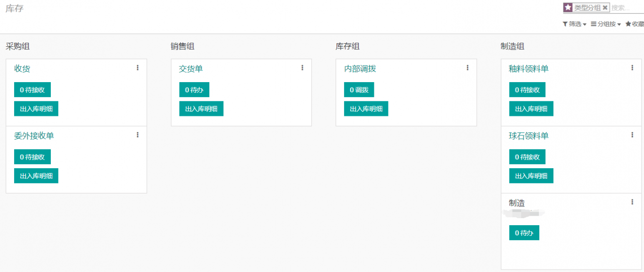Screen dimensions: 644x272
Task: Remove the 类型分组 search filter
Action: click(605, 8)
